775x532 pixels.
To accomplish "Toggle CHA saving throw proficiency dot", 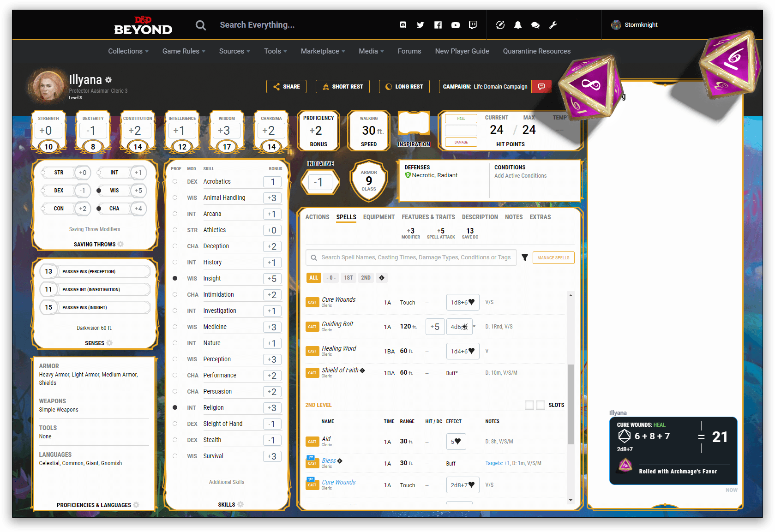I will [99, 209].
